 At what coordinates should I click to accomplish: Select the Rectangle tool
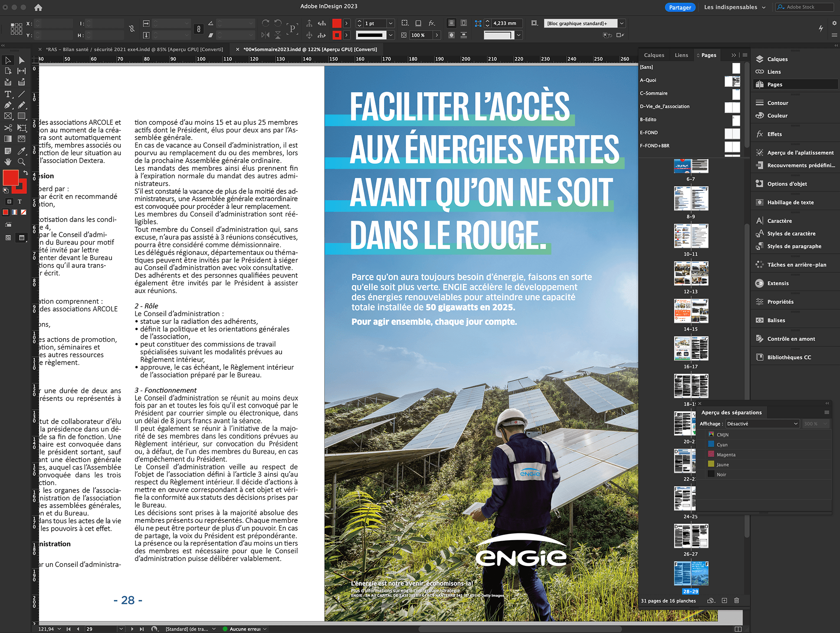[x=22, y=116]
